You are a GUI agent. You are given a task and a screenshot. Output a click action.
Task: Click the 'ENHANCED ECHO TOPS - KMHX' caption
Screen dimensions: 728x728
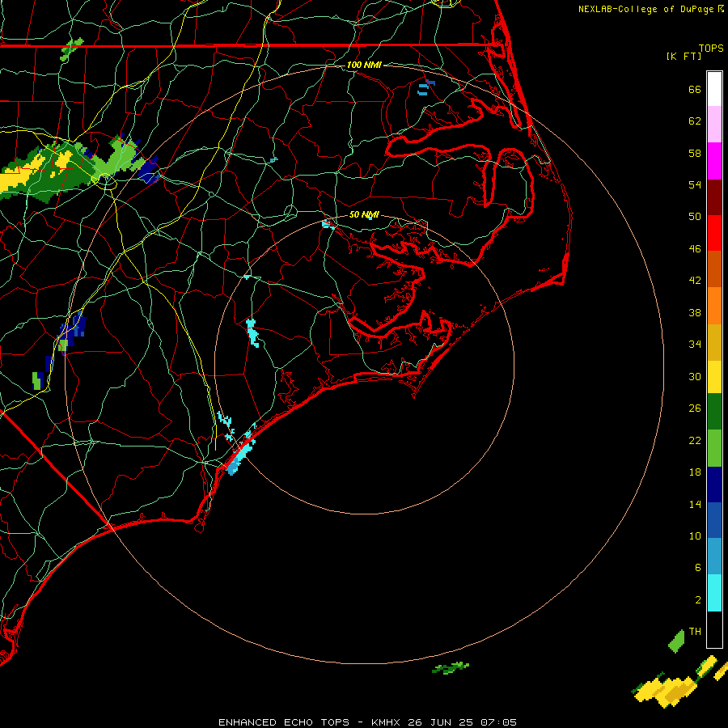click(308, 722)
